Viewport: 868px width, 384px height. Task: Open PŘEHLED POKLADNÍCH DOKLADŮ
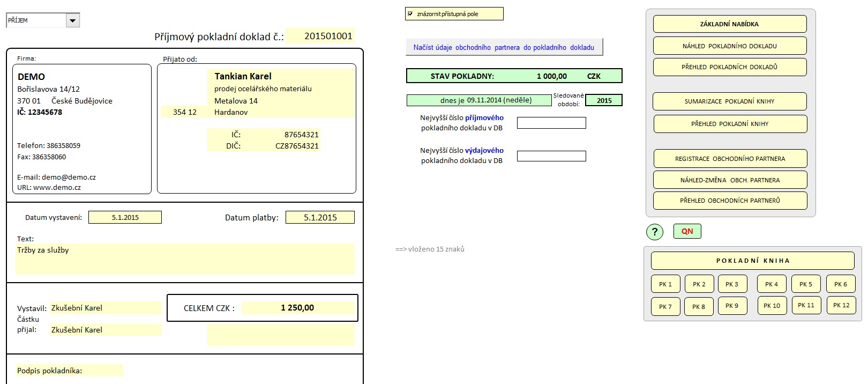pyautogui.click(x=729, y=67)
